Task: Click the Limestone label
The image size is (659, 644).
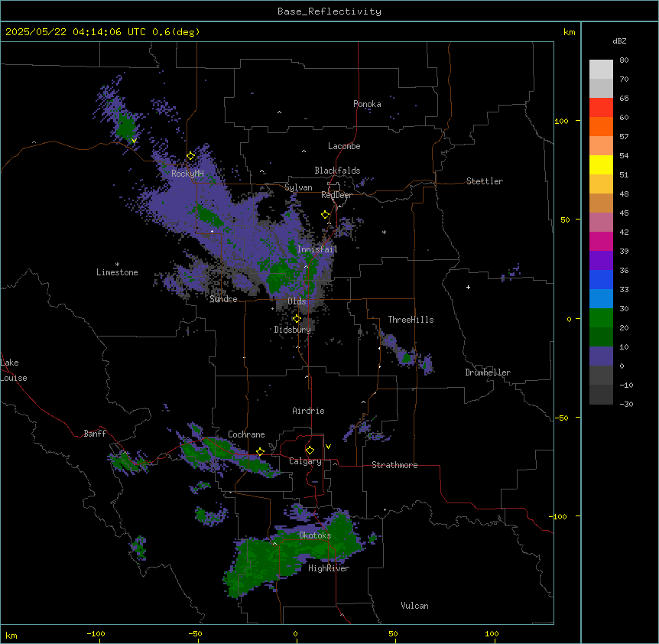Action: click(x=117, y=272)
